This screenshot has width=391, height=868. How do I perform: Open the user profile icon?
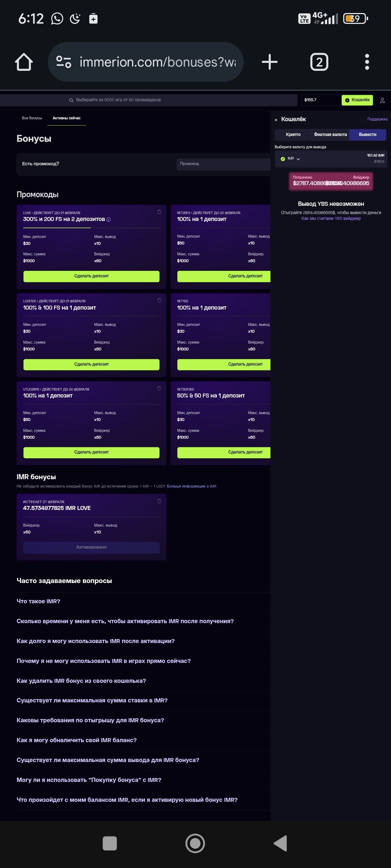coord(382,100)
